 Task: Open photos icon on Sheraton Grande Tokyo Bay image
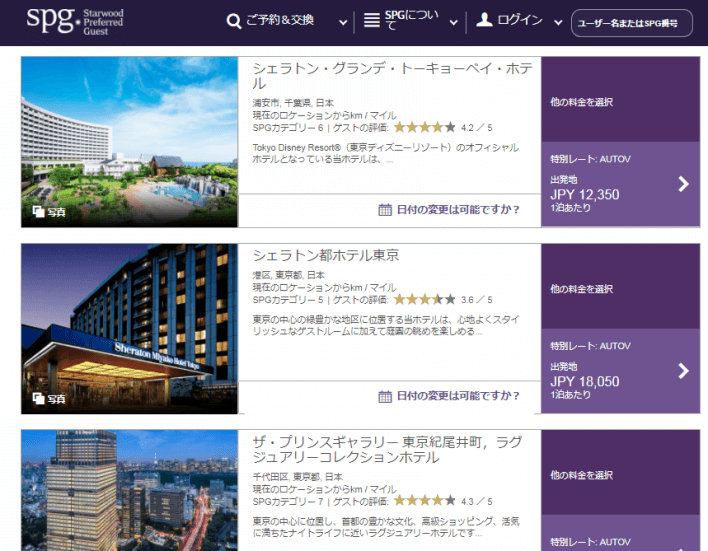(38, 212)
